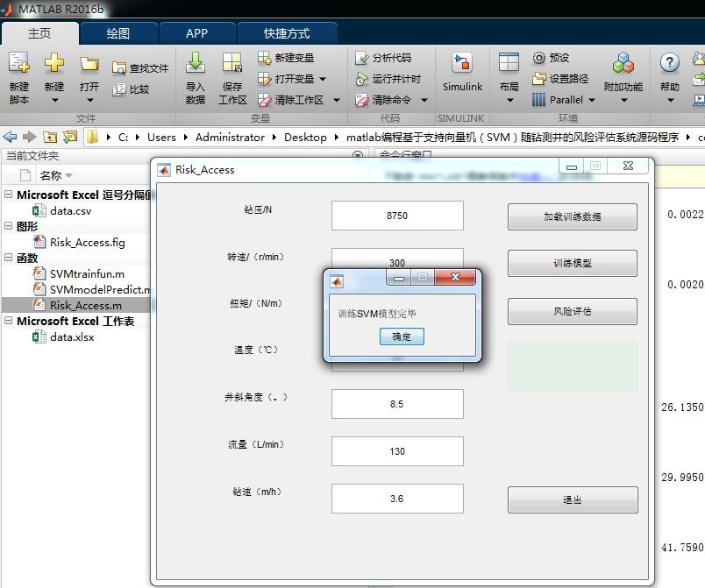The height and width of the screenshot is (588, 705).
Task: Click the 井斜角度 field showing 8.5
Action: pyautogui.click(x=397, y=404)
